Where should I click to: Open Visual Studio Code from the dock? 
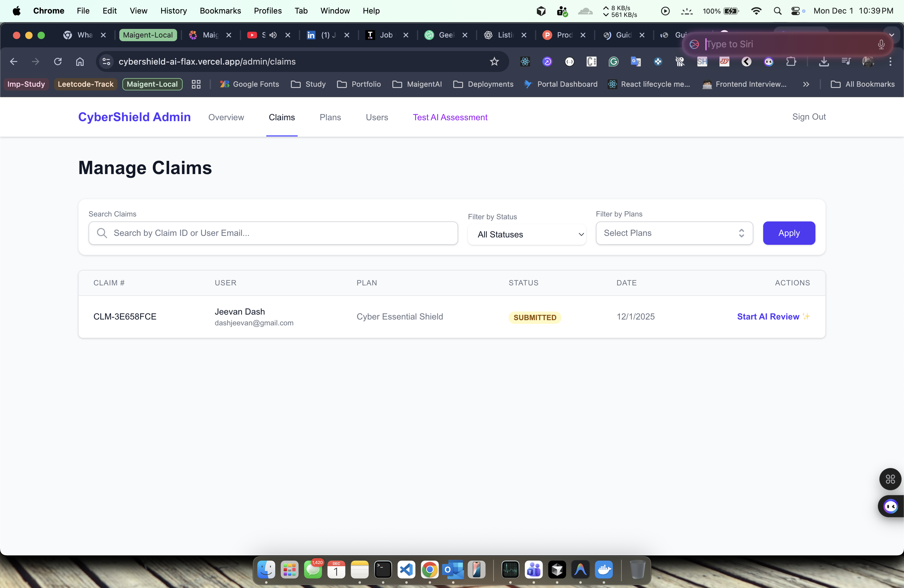click(x=406, y=569)
